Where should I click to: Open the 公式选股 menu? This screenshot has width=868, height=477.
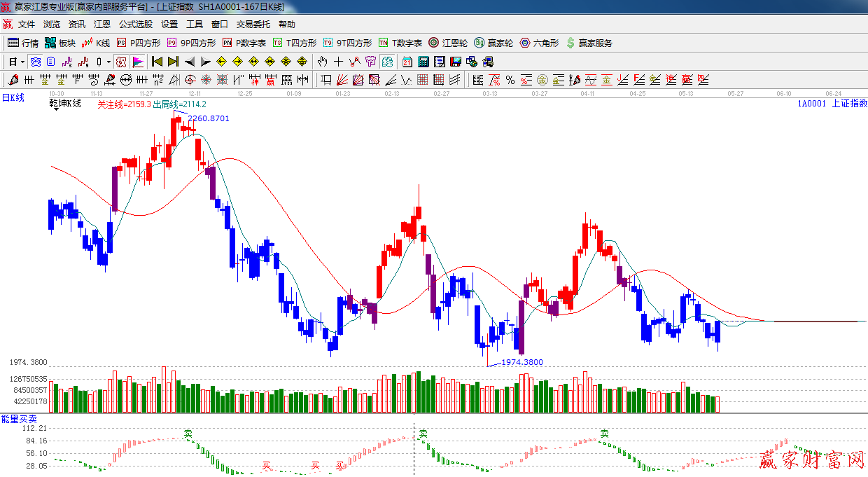(135, 25)
